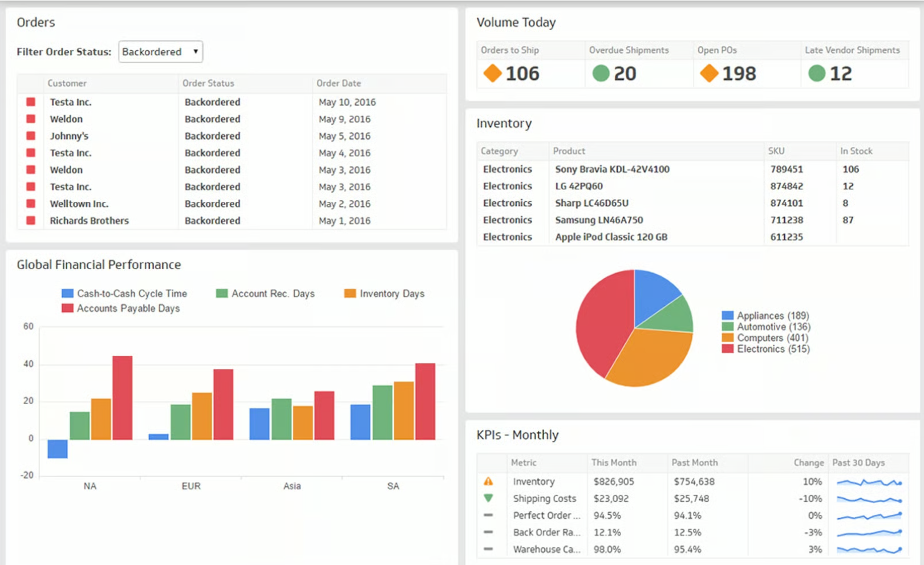This screenshot has height=565, width=924.
Task: Click the Sony Bravia KDL-42V4100 product entry
Action: 612,169
